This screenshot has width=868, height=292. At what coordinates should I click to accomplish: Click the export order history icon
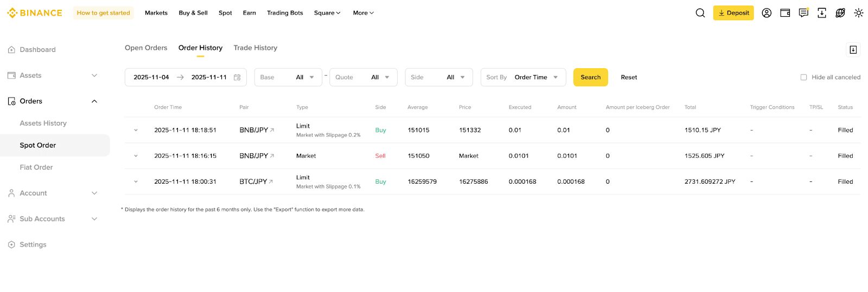click(x=853, y=50)
